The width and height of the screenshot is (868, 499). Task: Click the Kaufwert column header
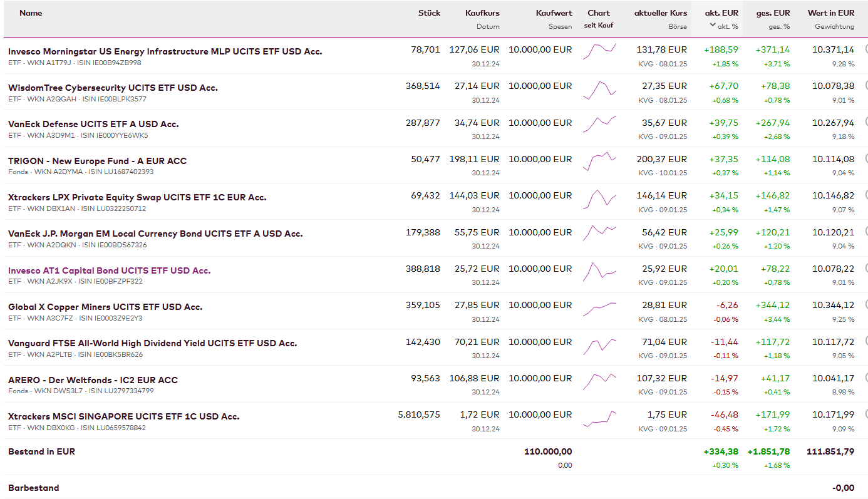point(554,13)
